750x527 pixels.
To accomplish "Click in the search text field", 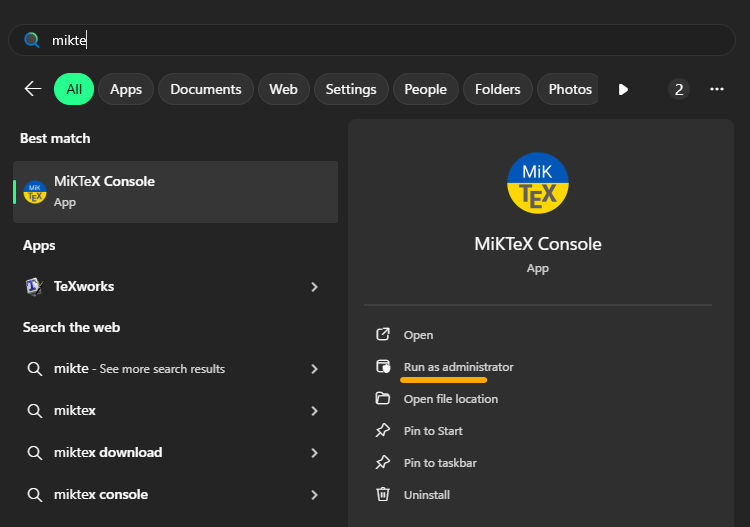I will point(372,40).
